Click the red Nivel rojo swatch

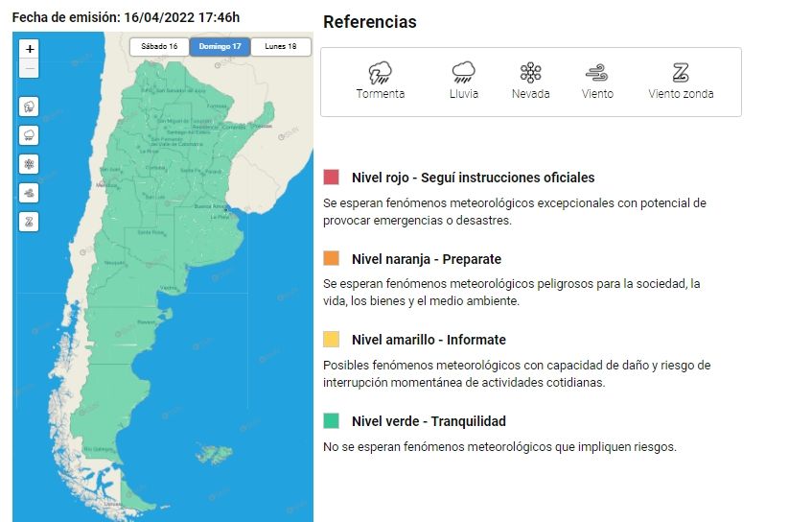[x=332, y=178]
